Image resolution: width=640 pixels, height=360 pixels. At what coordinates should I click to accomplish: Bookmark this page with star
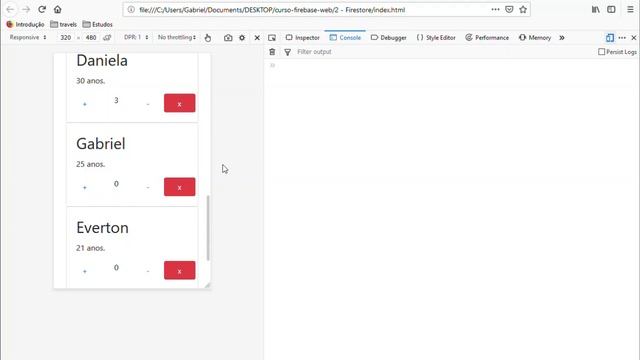tap(523, 9)
